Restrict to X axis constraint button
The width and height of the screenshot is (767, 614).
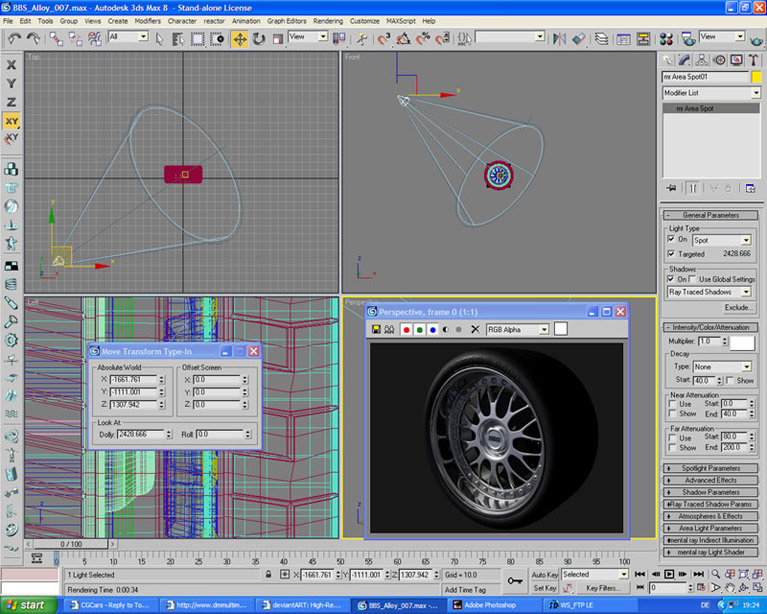[x=11, y=64]
